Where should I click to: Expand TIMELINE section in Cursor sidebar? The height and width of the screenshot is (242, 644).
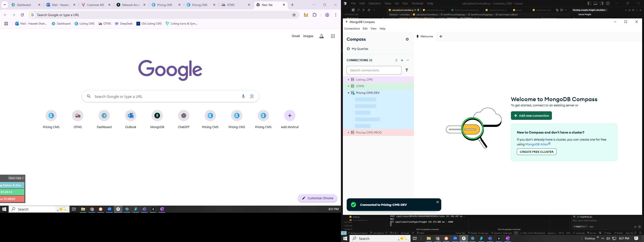[x=348, y=226]
